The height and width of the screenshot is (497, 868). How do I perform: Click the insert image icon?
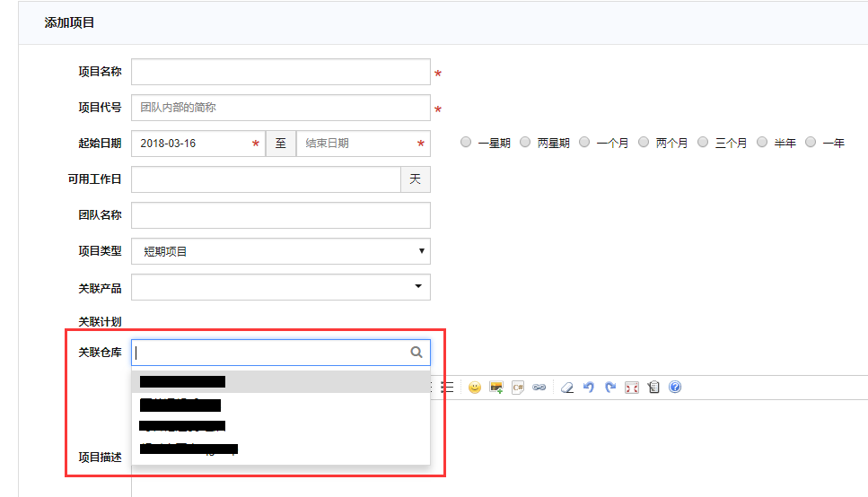[496, 388]
